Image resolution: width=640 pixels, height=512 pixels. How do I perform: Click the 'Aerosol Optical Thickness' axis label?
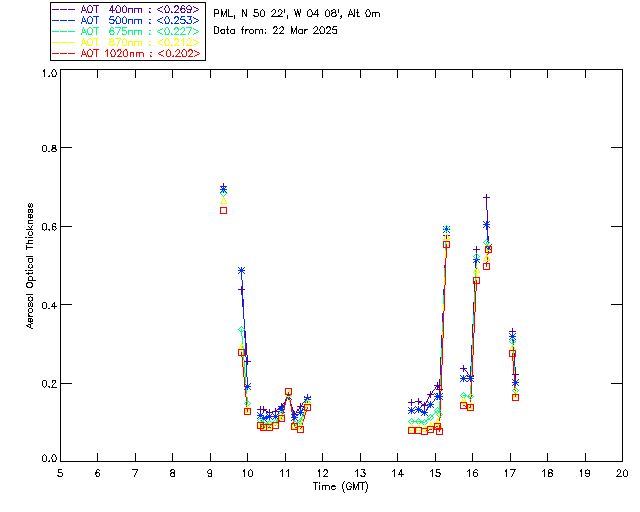point(30,266)
